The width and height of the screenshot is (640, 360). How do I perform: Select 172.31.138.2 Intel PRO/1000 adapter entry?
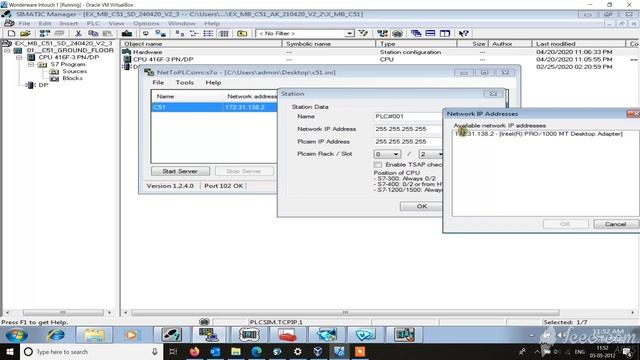(538, 134)
